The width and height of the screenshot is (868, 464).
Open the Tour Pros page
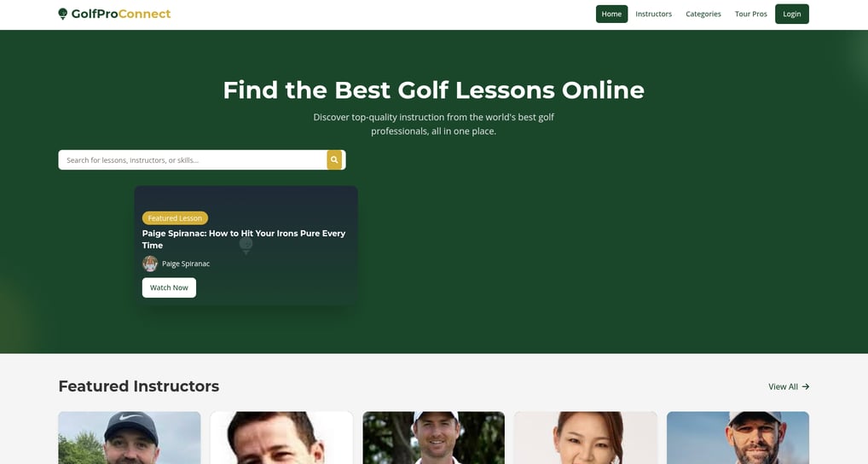[x=750, y=14]
